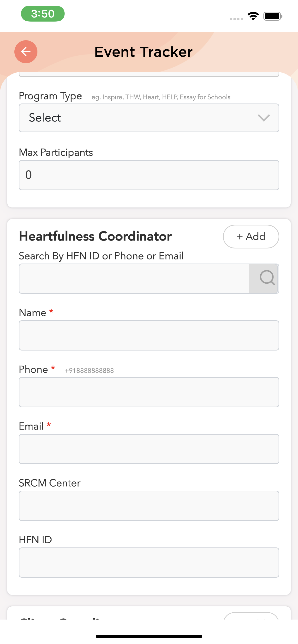Tap the search magnifier icon

point(267,278)
